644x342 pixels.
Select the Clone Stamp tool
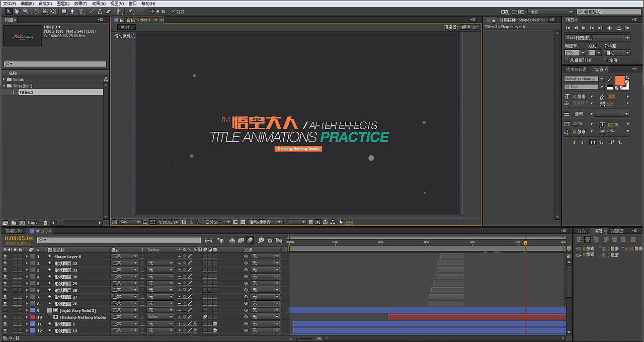tap(100, 11)
